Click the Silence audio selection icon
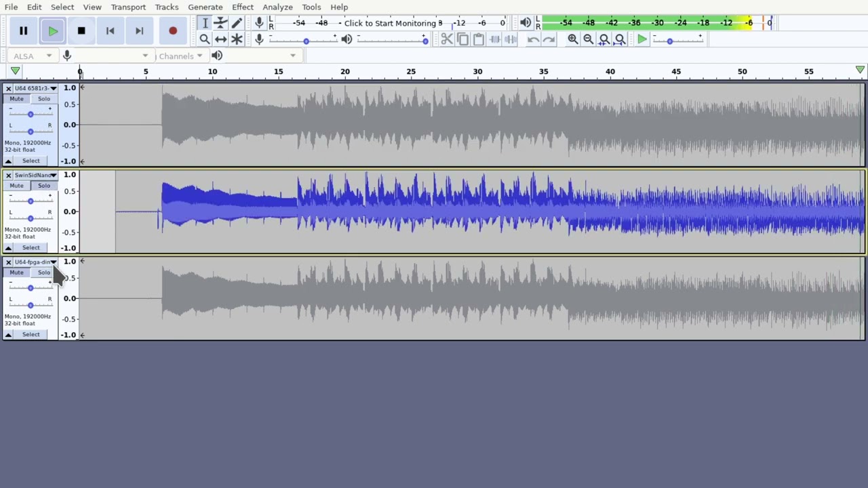Screen dimensions: 868x488 [511, 39]
